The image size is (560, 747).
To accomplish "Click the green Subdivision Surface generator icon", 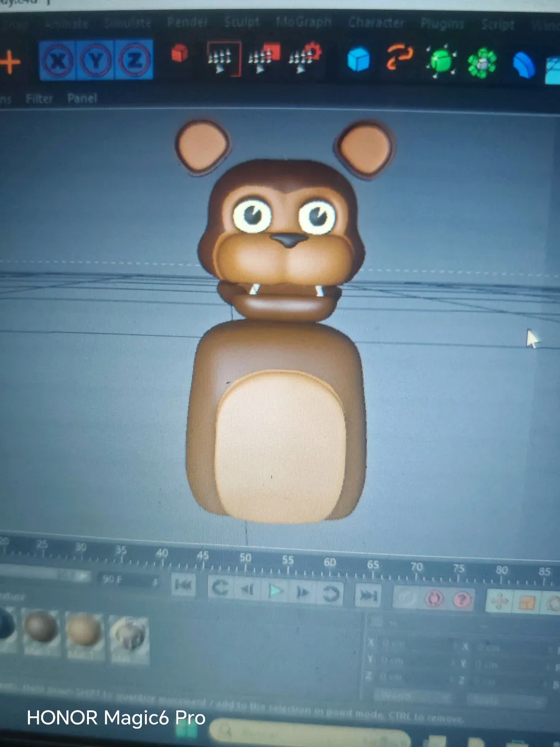I will pos(441,61).
